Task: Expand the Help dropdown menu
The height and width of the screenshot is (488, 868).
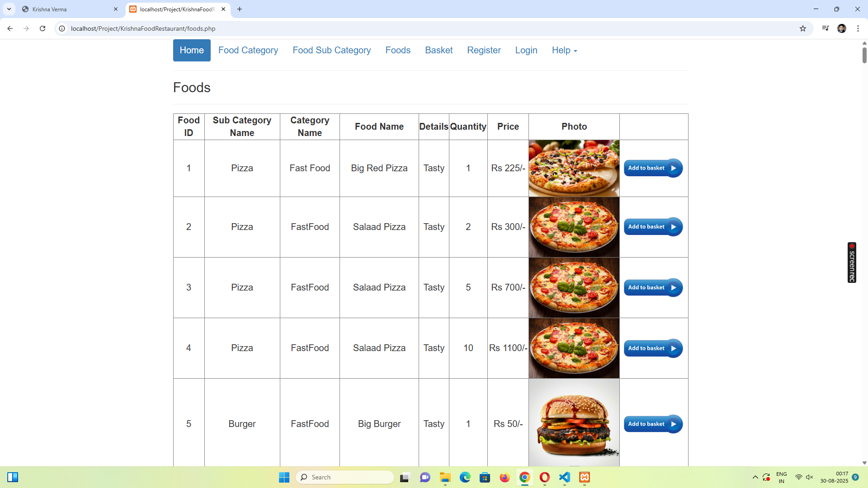Action: coord(564,50)
